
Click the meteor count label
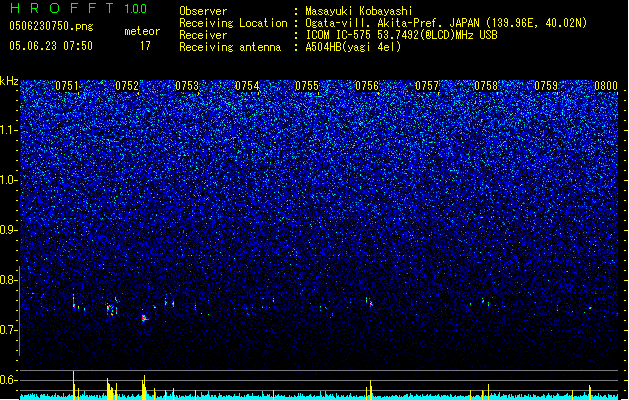(x=142, y=31)
